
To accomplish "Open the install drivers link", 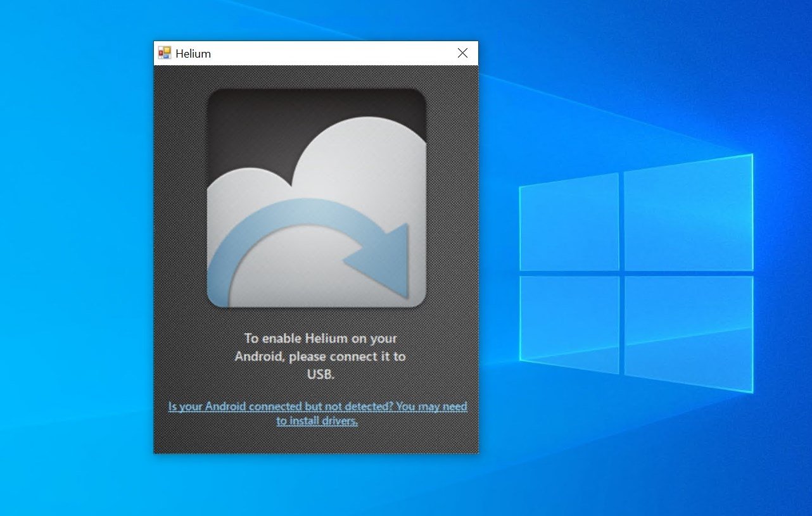I will click(x=317, y=413).
